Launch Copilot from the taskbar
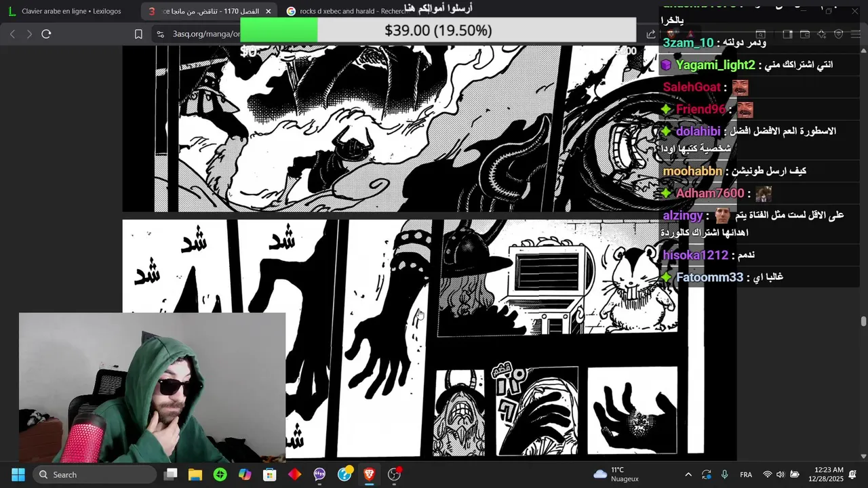This screenshot has height=488, width=868. coord(245,474)
